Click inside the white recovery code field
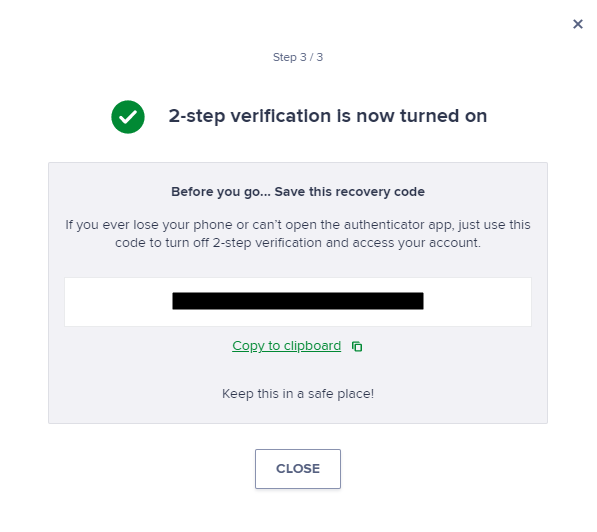This screenshot has width=597, height=532. [298, 302]
